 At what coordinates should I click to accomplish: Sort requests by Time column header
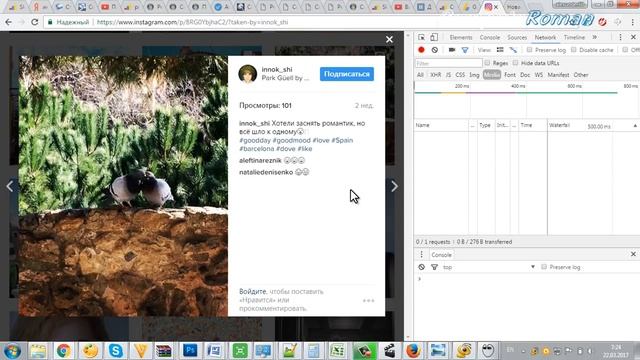coord(532,125)
